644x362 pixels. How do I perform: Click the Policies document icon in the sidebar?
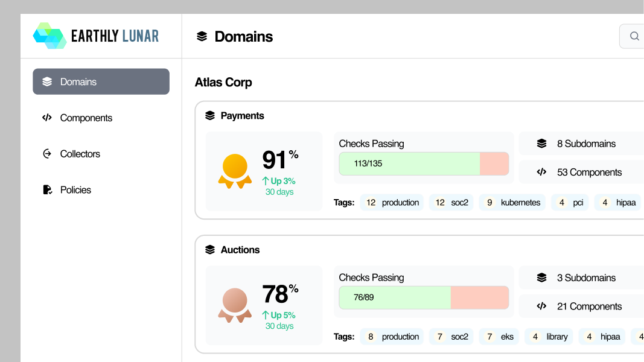click(47, 189)
